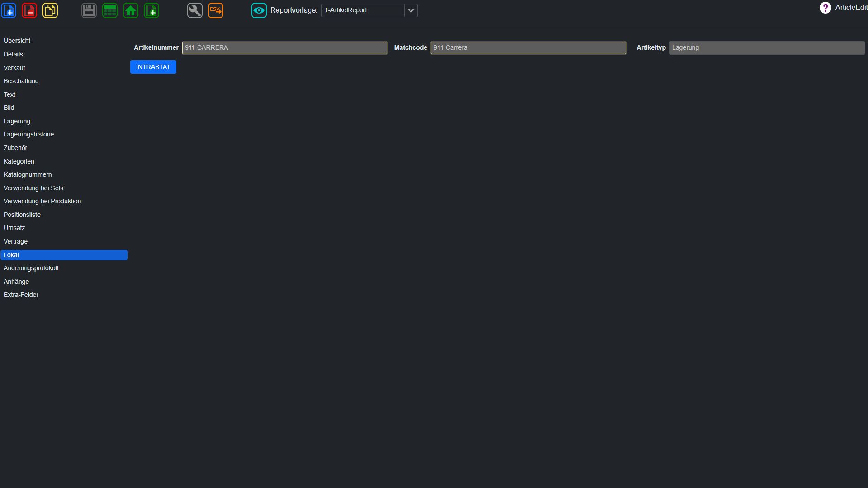
Task: Click the red delete document icon
Action: coord(29,10)
